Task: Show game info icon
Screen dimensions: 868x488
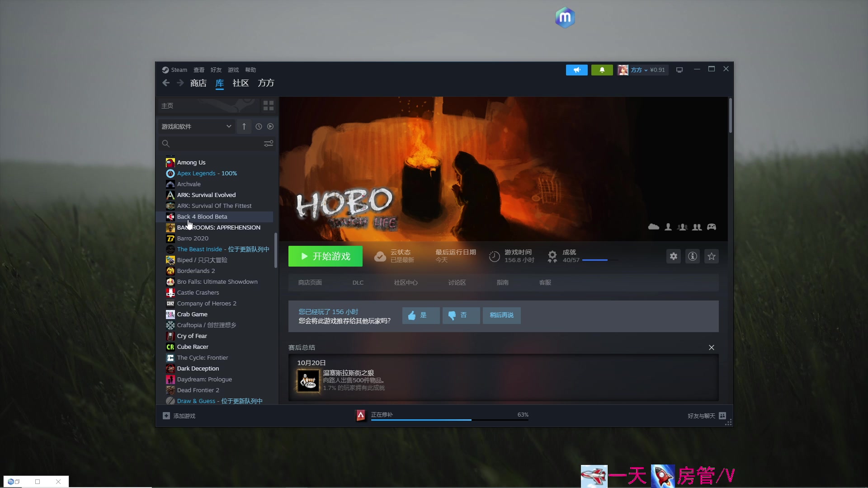Action: pyautogui.click(x=693, y=256)
